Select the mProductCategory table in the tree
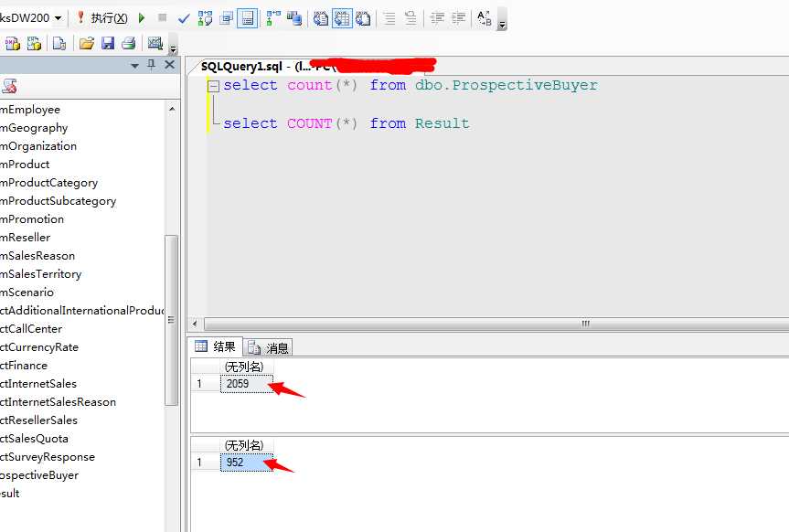Image resolution: width=789 pixels, height=532 pixels. [49, 183]
